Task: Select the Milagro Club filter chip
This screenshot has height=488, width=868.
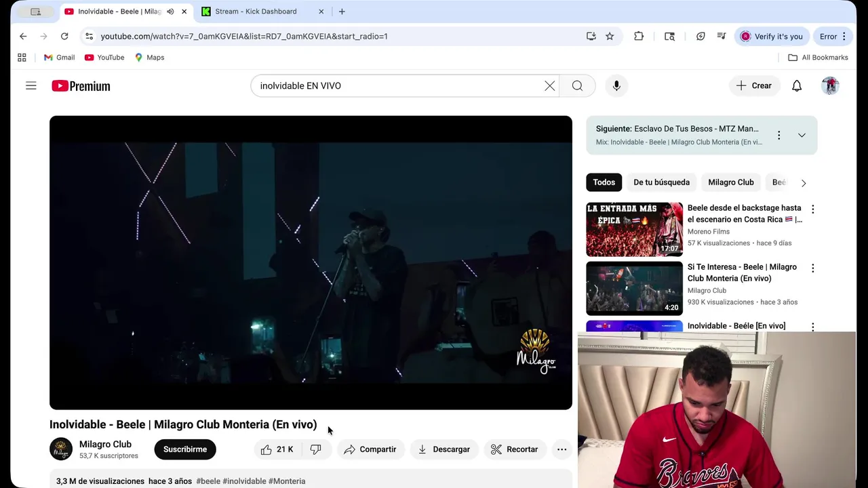Action: coord(731,182)
